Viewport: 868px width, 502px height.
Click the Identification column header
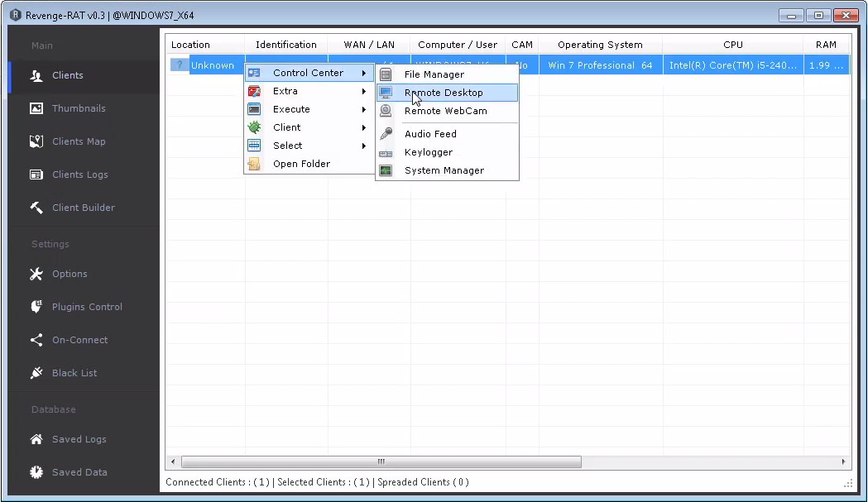(286, 45)
